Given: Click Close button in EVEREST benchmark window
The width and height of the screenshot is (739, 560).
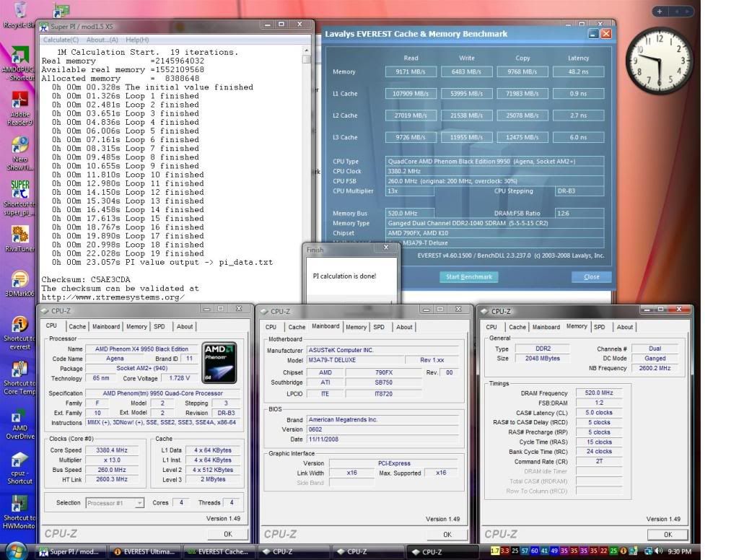Looking at the screenshot, I should tap(592, 276).
